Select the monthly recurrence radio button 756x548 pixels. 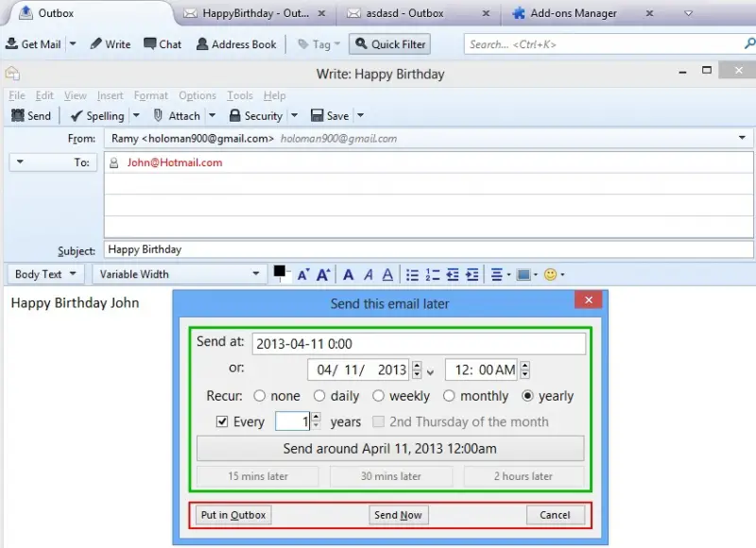[448, 396]
